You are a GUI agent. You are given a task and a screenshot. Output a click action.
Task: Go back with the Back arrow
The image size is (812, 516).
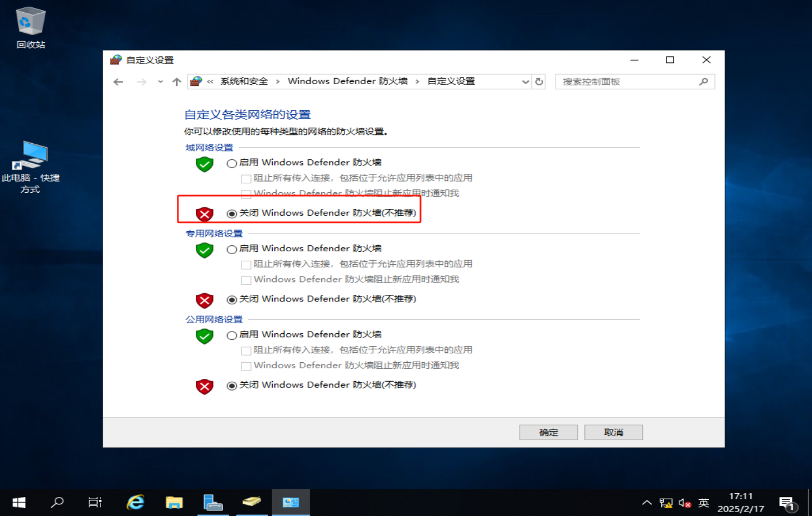click(x=118, y=82)
